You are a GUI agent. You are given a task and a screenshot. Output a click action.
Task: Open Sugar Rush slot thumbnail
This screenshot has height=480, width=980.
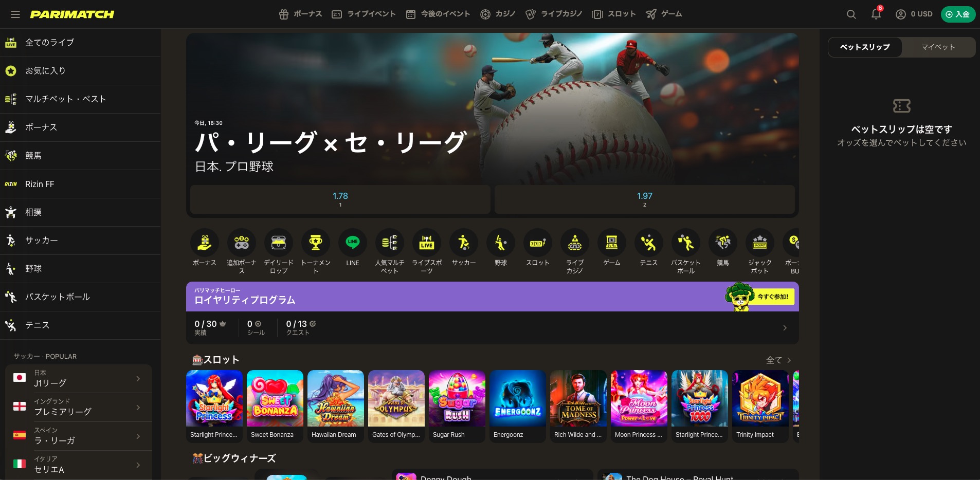pos(457,398)
